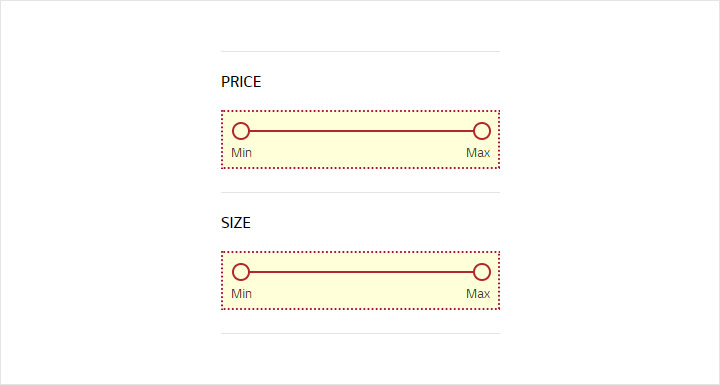Click the Min label under Price slider
This screenshot has height=385, width=720.
pyautogui.click(x=242, y=153)
